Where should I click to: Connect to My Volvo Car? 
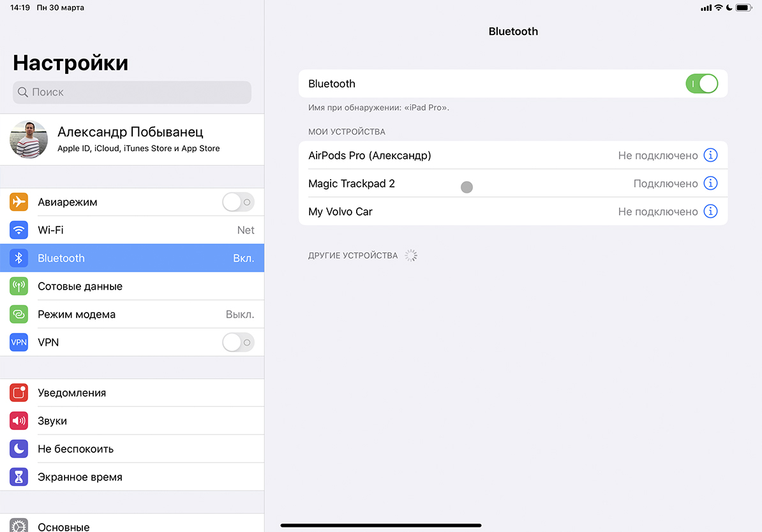513,211
